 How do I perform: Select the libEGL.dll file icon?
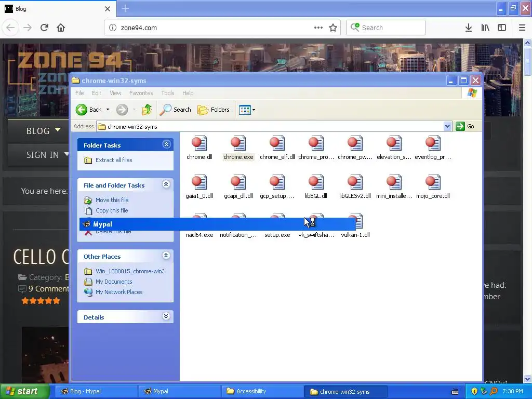316,182
